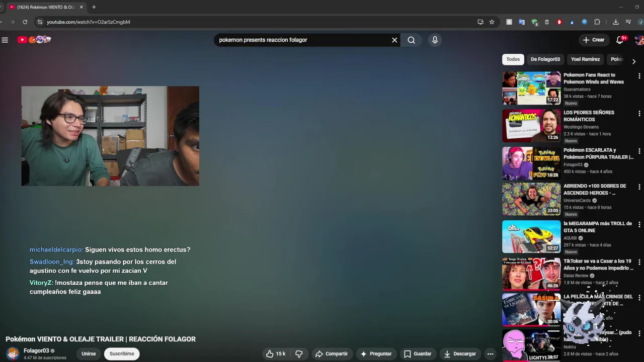This screenshot has height=362, width=644.
Task: Click the Guavamations channel name
Action: click(x=577, y=89)
